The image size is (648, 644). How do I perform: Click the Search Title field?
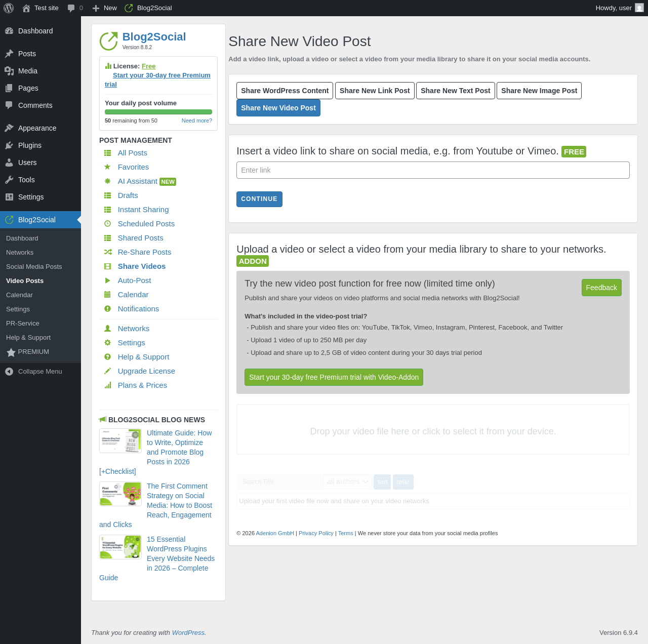[x=279, y=482]
